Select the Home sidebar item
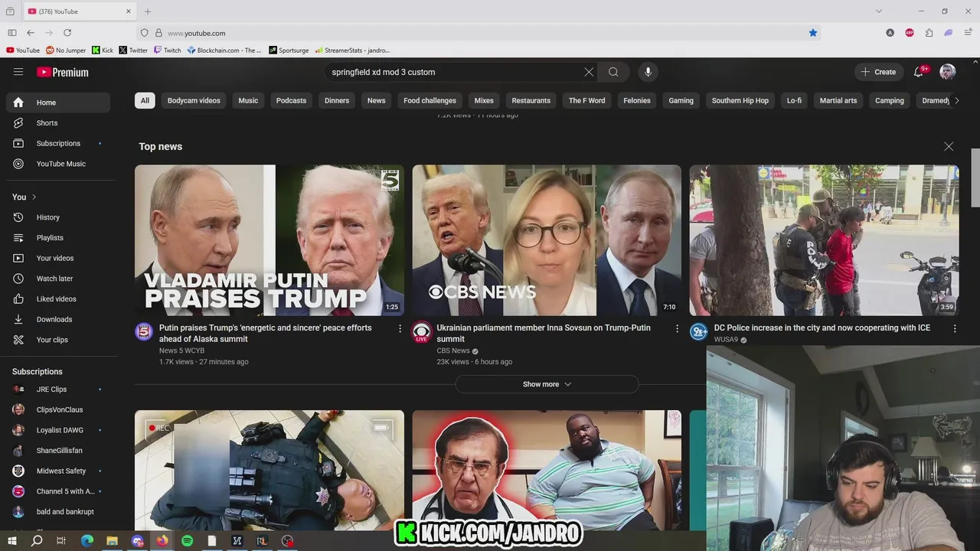This screenshot has width=980, height=551. [x=58, y=103]
